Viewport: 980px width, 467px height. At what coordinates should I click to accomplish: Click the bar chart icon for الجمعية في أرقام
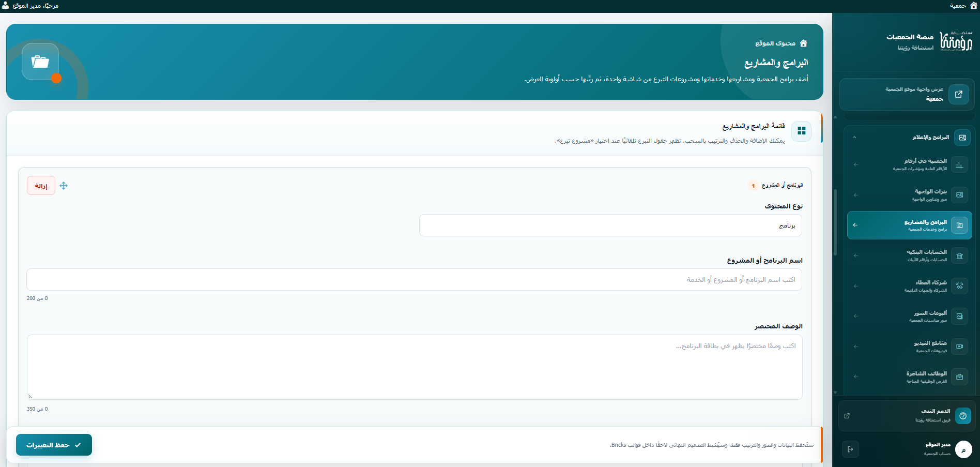tap(959, 164)
